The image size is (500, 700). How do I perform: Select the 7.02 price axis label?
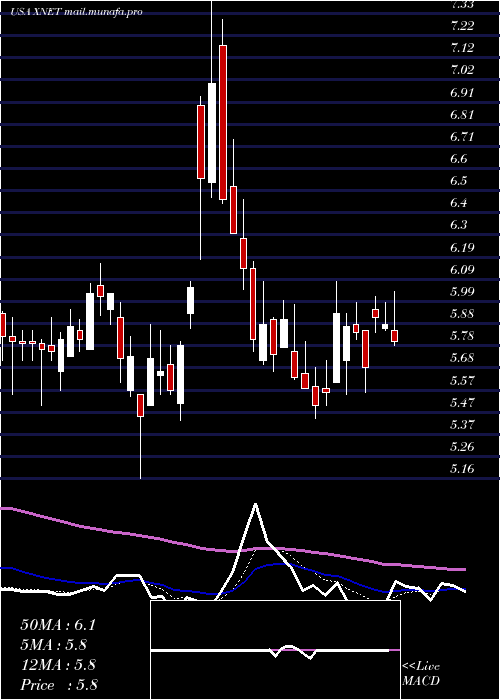coord(462,70)
